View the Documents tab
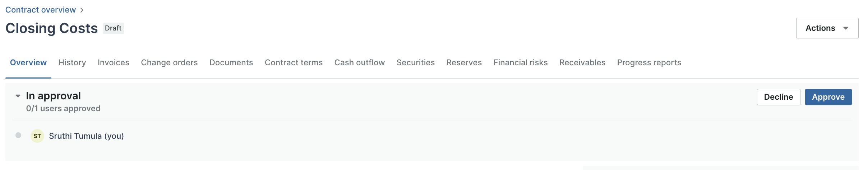 [x=231, y=62]
